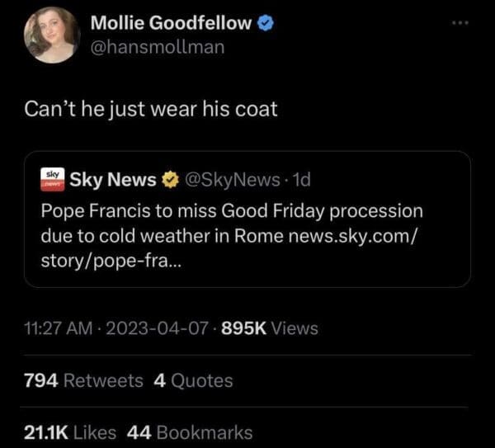Click the 44 Bookmarks count
Viewport: 495px width, 448px height.
click(190, 431)
